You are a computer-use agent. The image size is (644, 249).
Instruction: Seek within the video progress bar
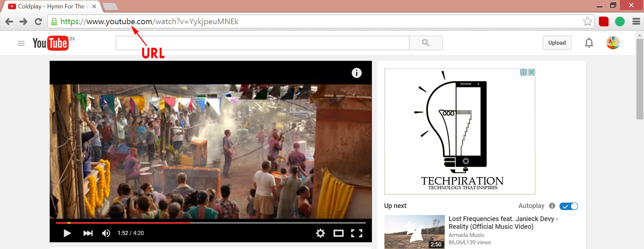click(211, 223)
